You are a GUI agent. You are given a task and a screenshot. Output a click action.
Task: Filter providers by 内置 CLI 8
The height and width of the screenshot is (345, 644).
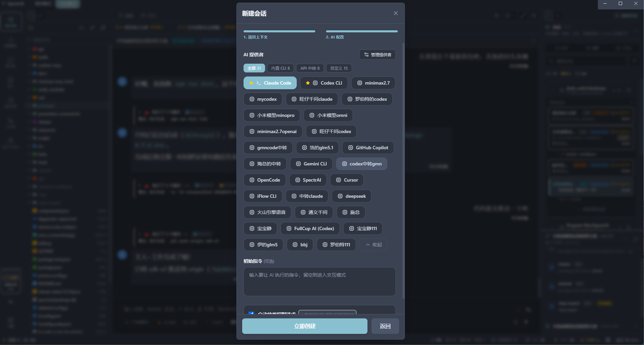click(280, 68)
